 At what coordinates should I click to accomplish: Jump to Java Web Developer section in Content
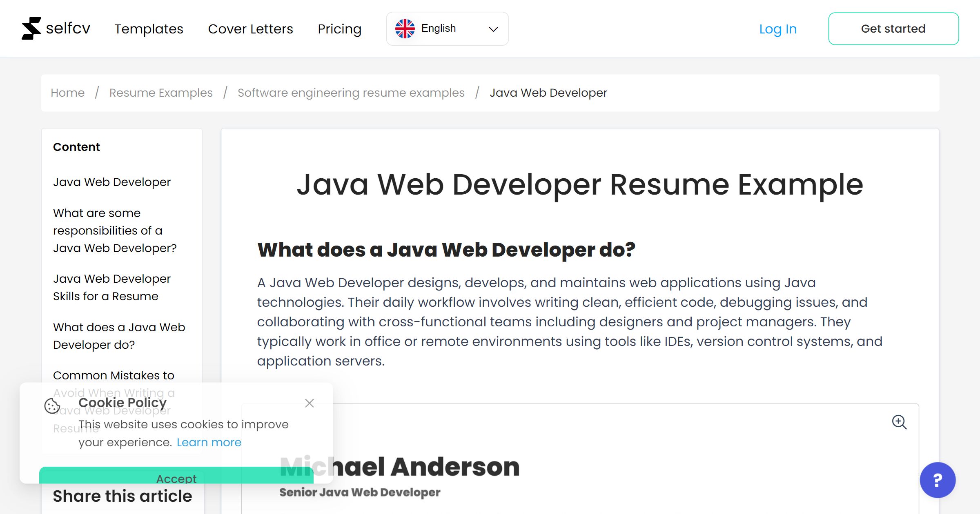(x=112, y=182)
